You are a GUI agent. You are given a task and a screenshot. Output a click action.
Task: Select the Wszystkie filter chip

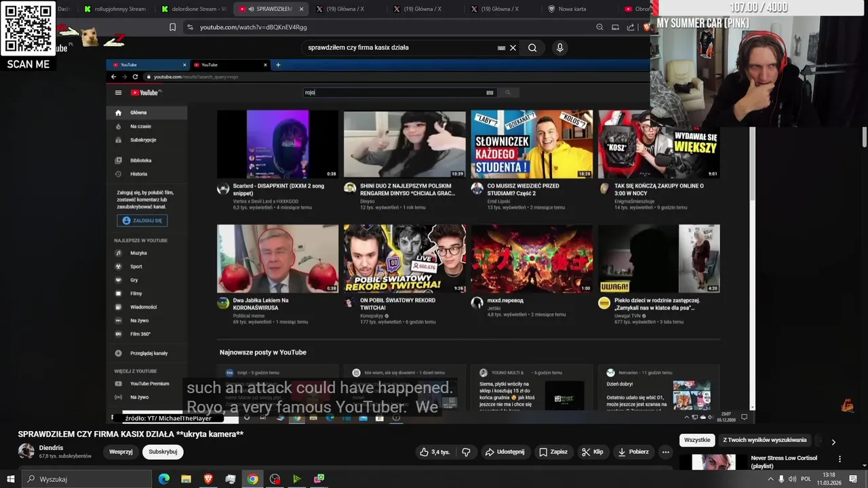[x=697, y=440]
